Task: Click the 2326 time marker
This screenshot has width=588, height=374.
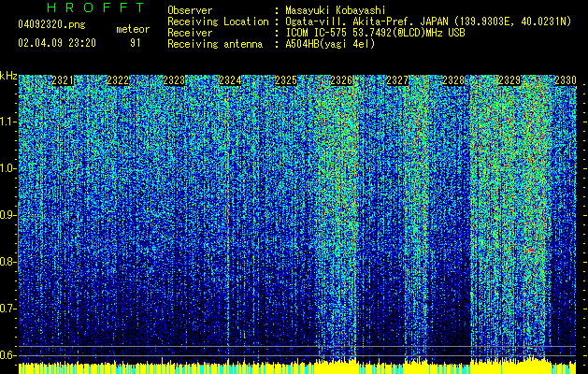Action: click(x=341, y=80)
